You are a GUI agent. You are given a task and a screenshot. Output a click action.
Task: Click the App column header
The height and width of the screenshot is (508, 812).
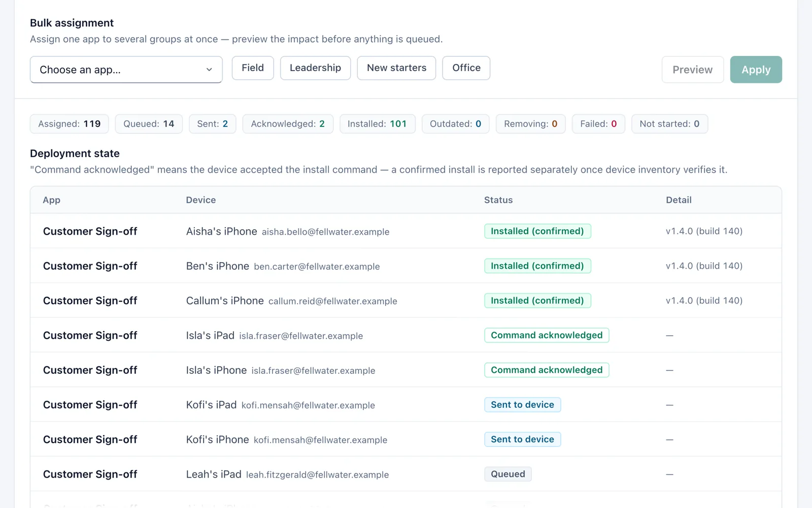coord(52,200)
